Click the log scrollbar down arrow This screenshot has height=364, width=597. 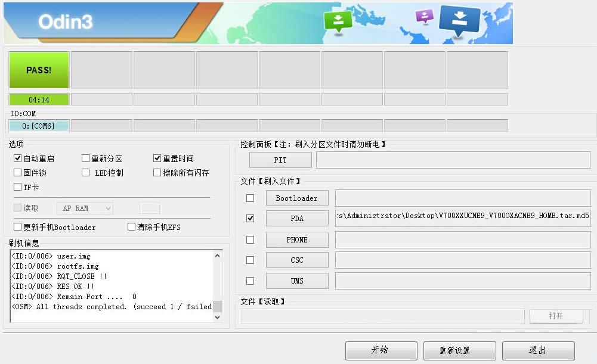218,317
